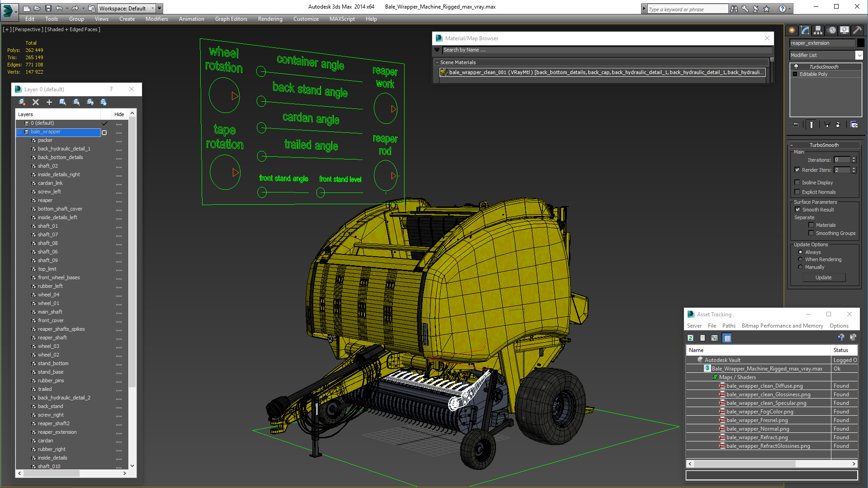Click the black object color swatch

pos(860,43)
